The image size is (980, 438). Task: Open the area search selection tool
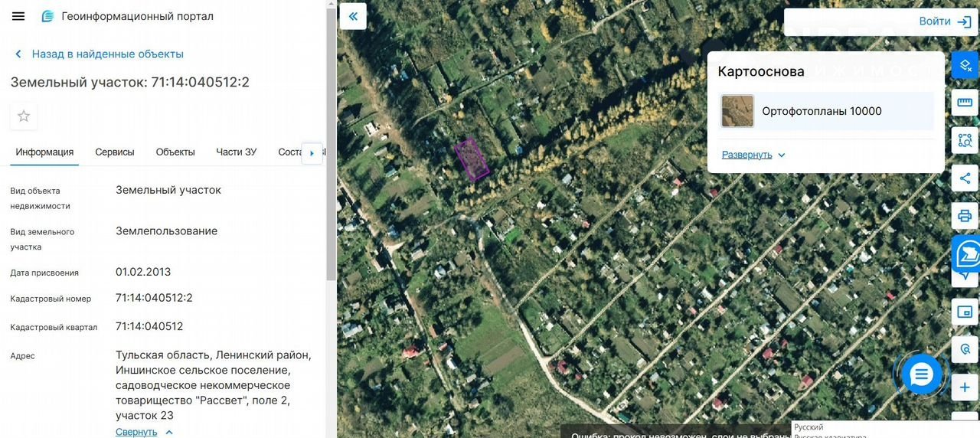coord(965,140)
